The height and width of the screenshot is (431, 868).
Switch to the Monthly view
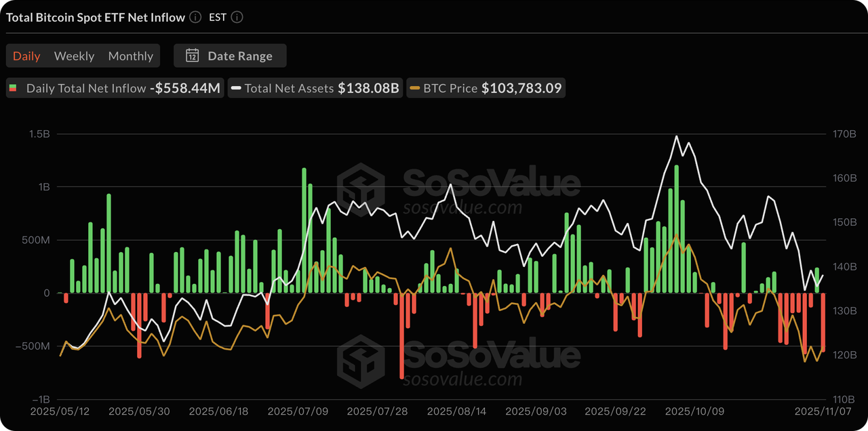point(130,56)
